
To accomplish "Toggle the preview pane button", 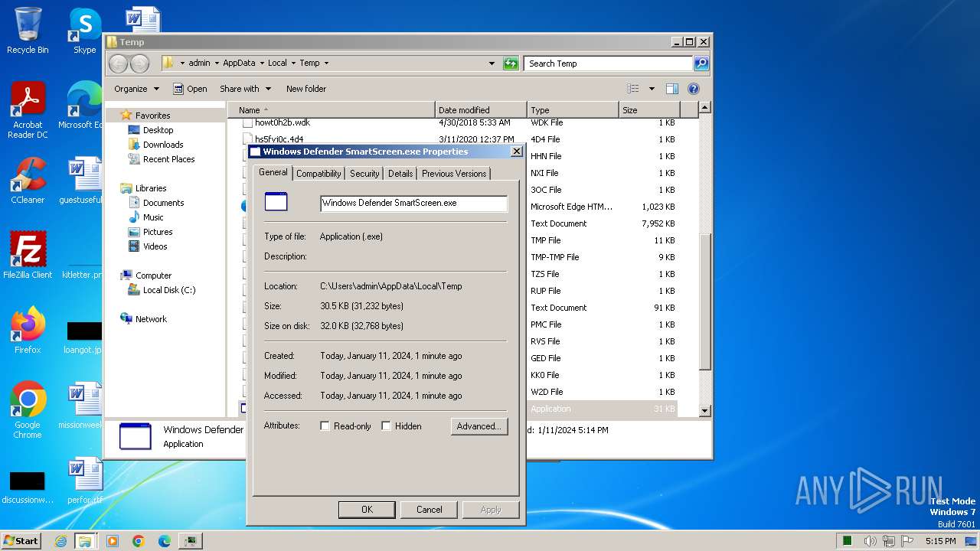I will coord(672,89).
